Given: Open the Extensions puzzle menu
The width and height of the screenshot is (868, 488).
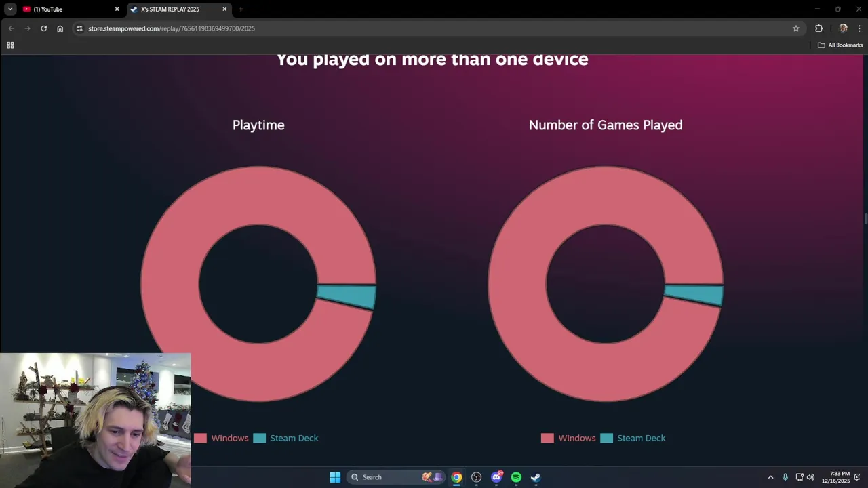Looking at the screenshot, I should 818,28.
